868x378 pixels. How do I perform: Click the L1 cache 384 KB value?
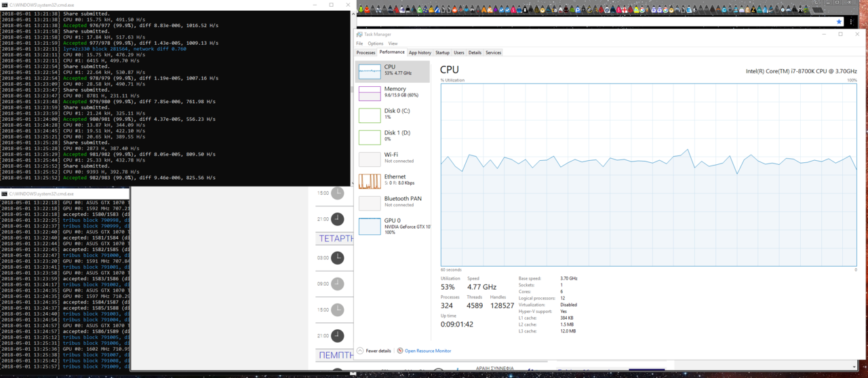point(567,318)
